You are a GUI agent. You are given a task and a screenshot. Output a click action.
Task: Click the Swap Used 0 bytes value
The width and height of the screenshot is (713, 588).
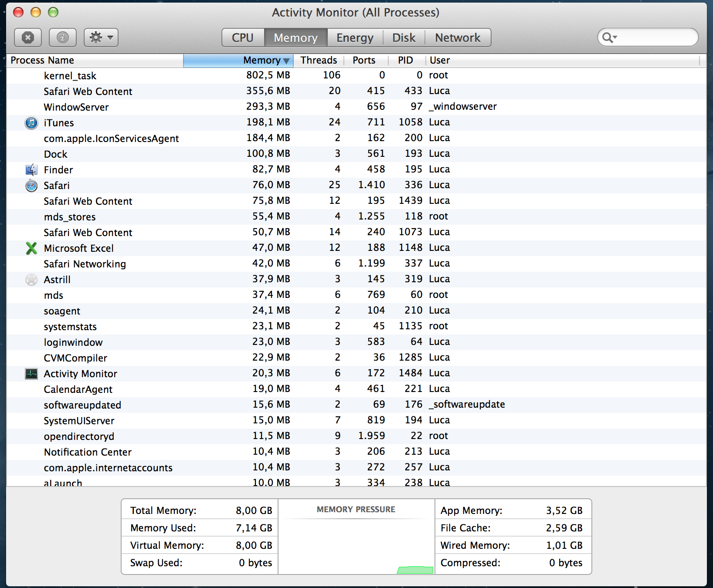(255, 563)
